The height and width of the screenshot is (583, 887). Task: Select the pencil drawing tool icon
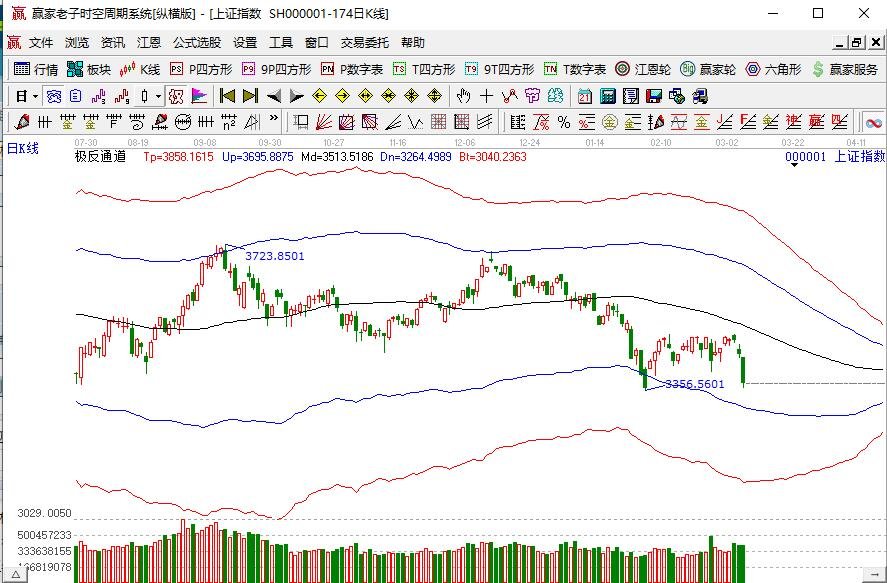point(21,122)
